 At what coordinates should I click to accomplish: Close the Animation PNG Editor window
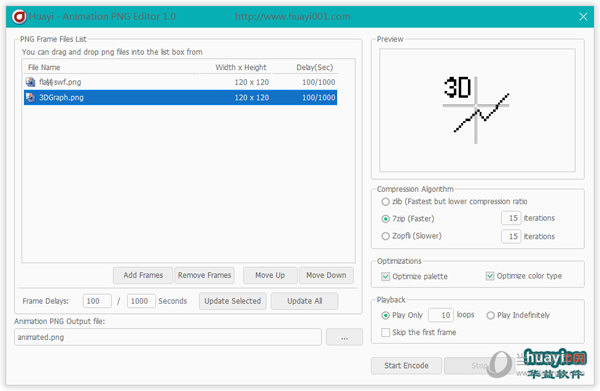tap(583, 16)
